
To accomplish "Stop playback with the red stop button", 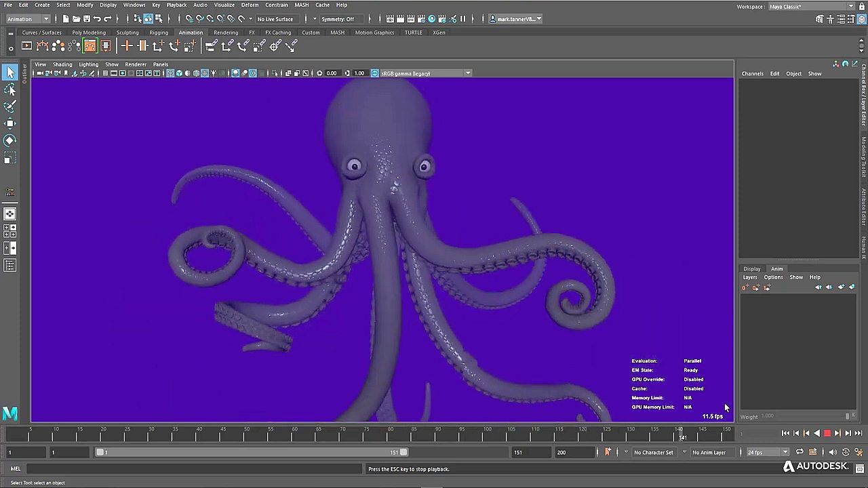I will [x=827, y=433].
